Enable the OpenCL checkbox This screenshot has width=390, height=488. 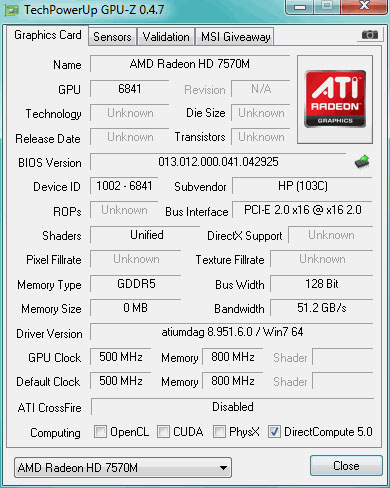[x=100, y=432]
